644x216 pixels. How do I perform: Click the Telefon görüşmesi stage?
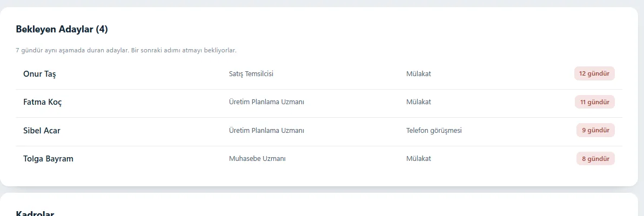(x=434, y=131)
